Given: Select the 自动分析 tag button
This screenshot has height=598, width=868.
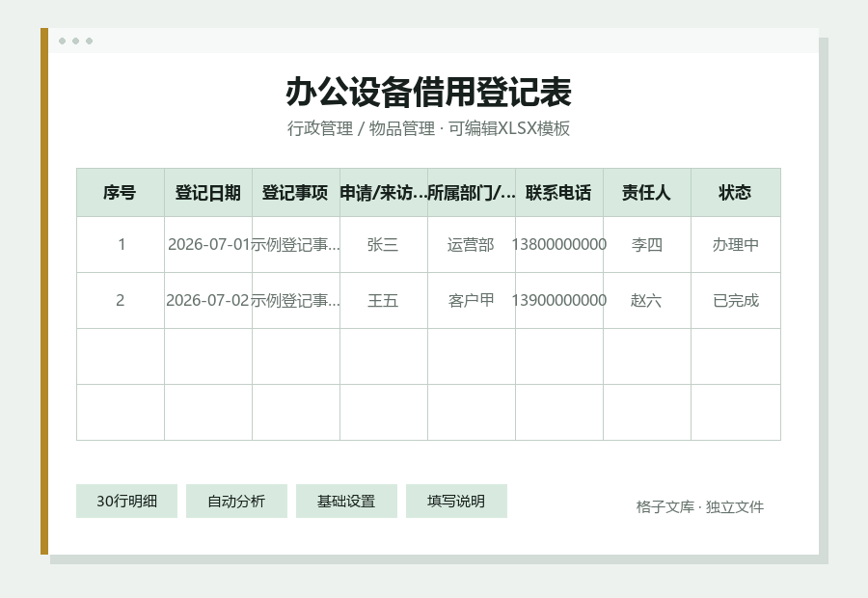Looking at the screenshot, I should coord(236,502).
